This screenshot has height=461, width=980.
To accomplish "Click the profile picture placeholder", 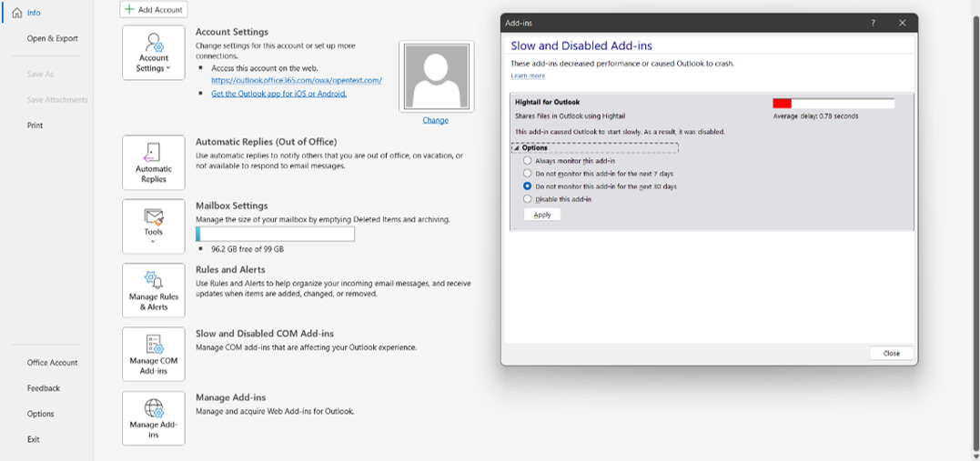I will point(436,76).
